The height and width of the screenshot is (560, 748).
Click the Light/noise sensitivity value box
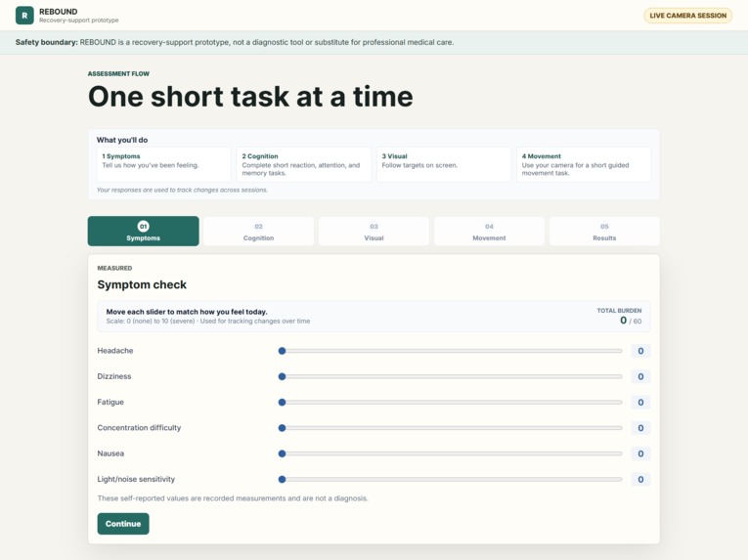click(x=640, y=480)
